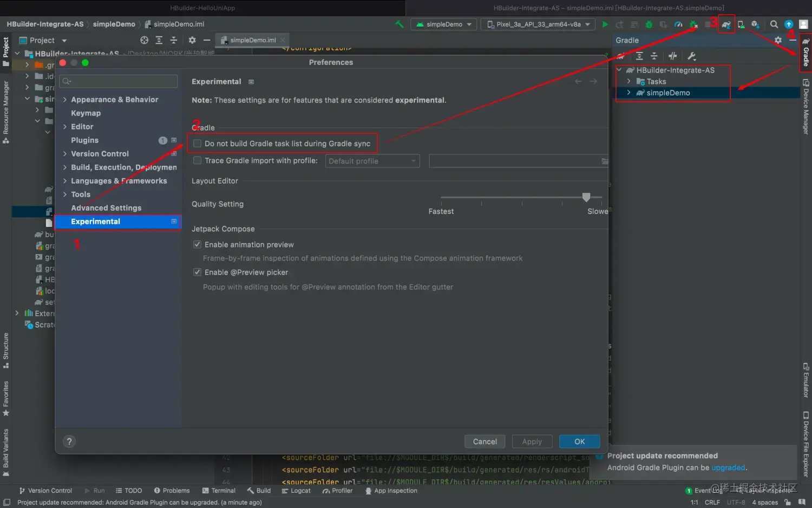
Task: Expand Languages & Frameworks settings group
Action: pyautogui.click(x=65, y=181)
